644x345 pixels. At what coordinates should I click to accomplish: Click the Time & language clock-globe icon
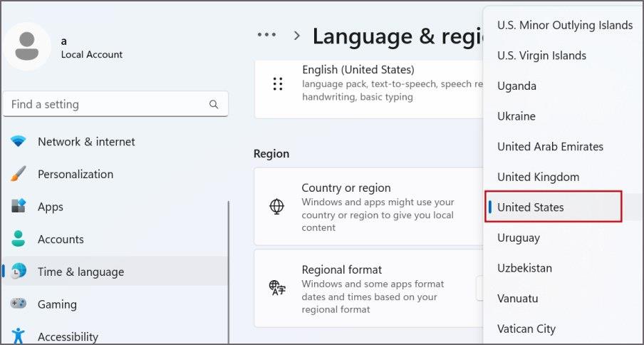[19, 271]
